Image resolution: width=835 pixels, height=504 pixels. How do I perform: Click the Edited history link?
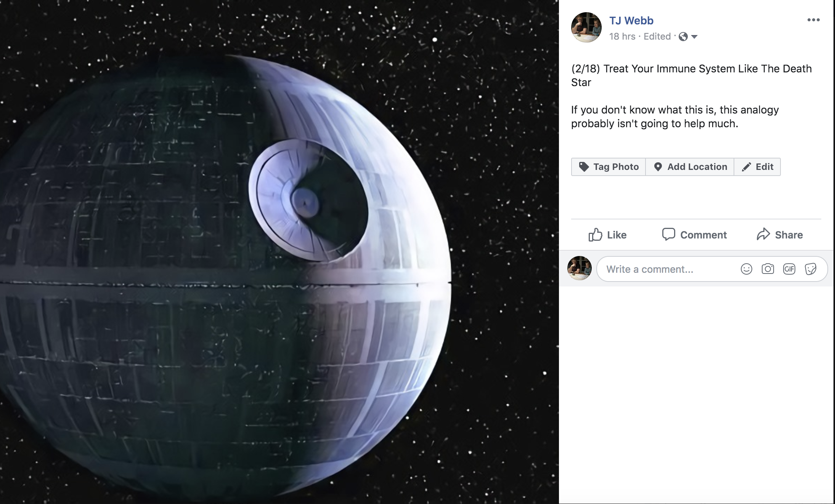[x=657, y=37]
